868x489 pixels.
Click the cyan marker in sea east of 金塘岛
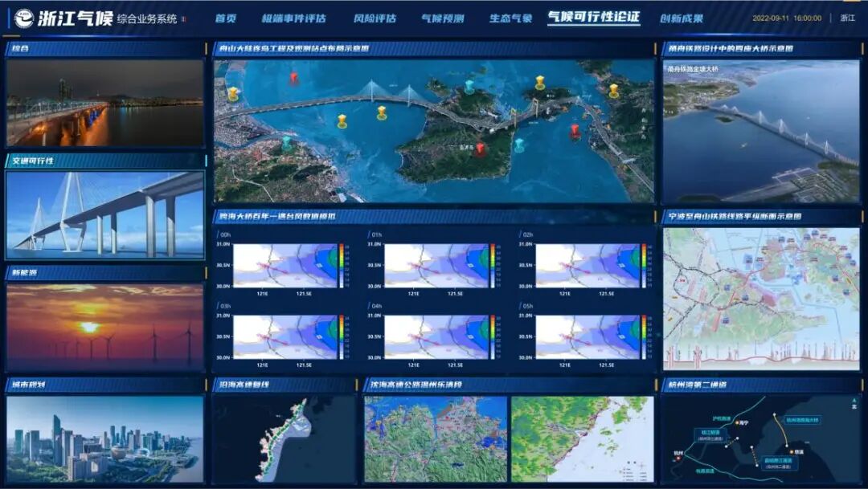(519, 145)
